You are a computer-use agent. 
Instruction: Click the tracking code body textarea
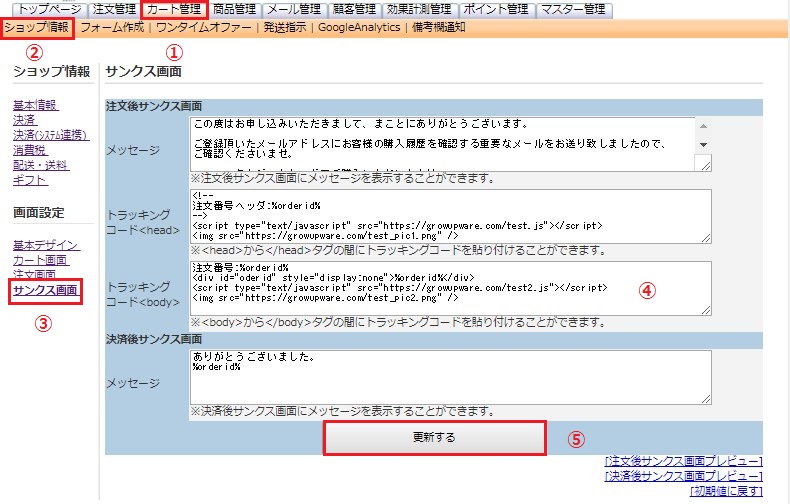point(450,288)
